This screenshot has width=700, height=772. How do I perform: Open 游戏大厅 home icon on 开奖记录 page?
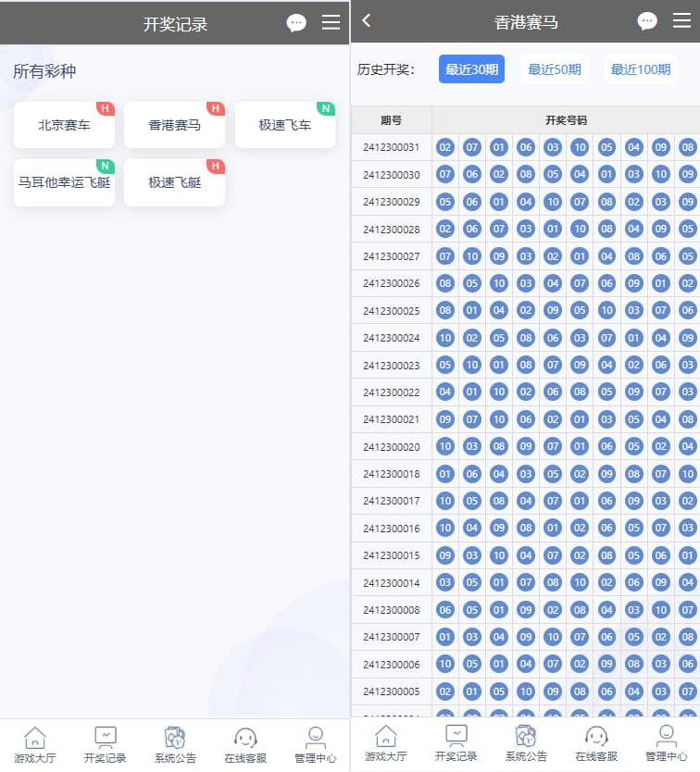coord(34,744)
